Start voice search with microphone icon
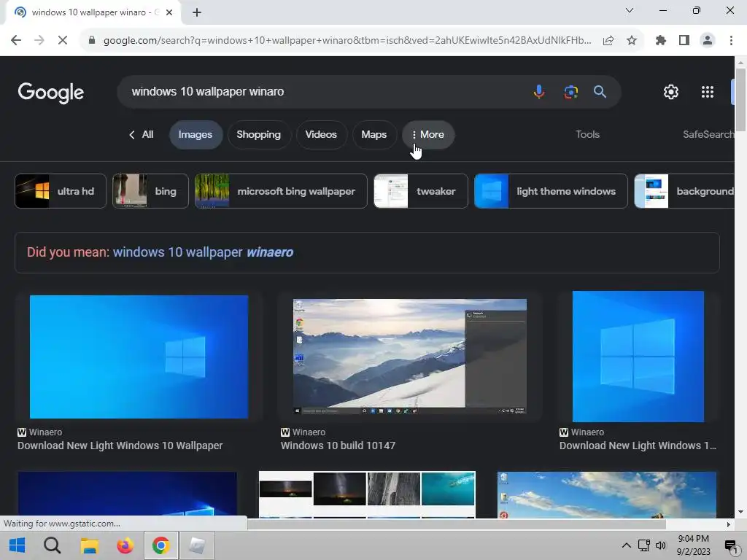Screen dimensions: 747x560 539,91
